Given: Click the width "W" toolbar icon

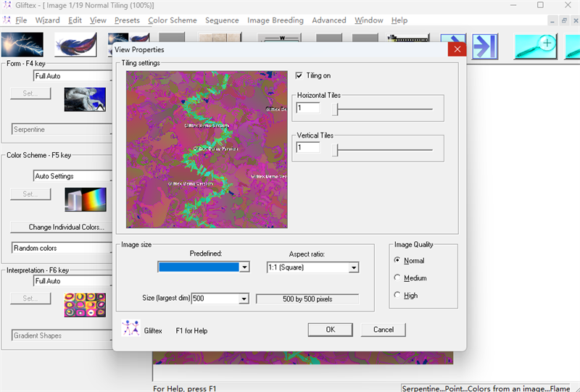Looking at the screenshot, I should [280, 37].
